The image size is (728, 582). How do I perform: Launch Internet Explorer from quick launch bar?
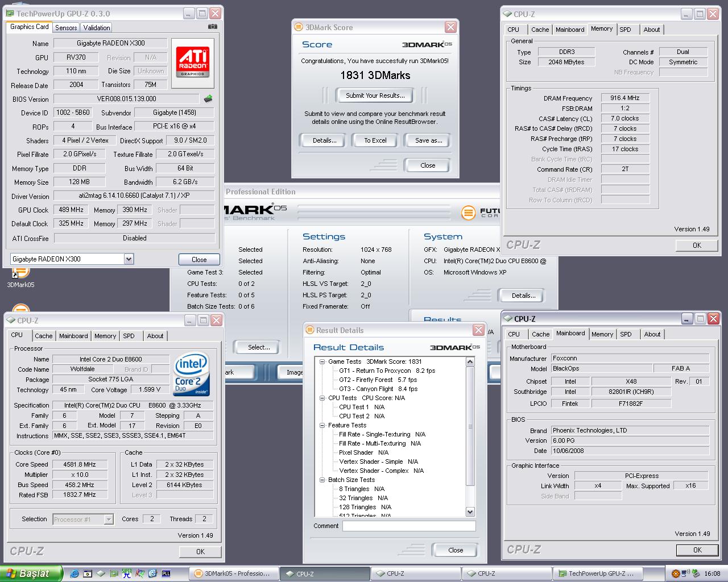point(74,573)
